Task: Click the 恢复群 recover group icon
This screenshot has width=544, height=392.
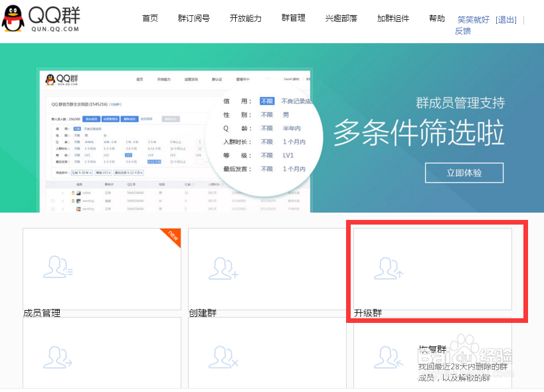Action: (x=389, y=357)
